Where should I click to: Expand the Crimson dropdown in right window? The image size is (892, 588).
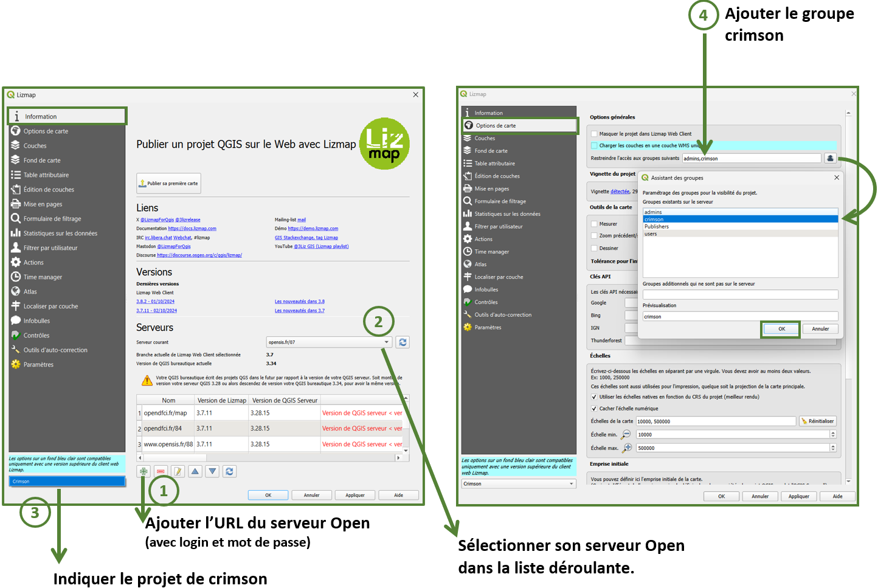[x=518, y=484]
